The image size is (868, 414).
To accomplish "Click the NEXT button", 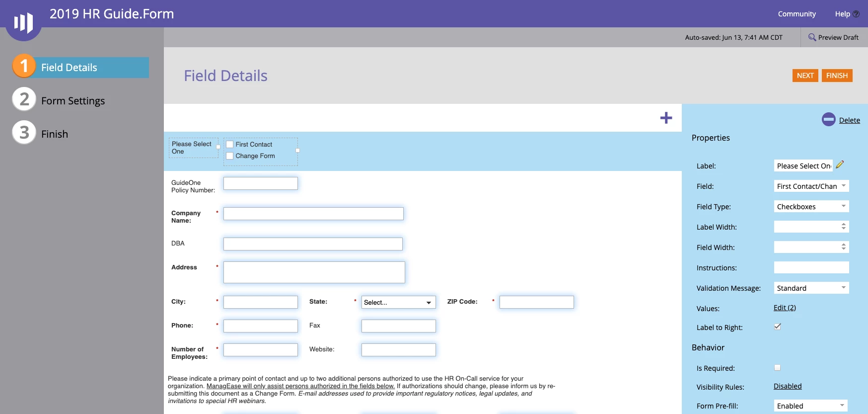I will pos(805,76).
